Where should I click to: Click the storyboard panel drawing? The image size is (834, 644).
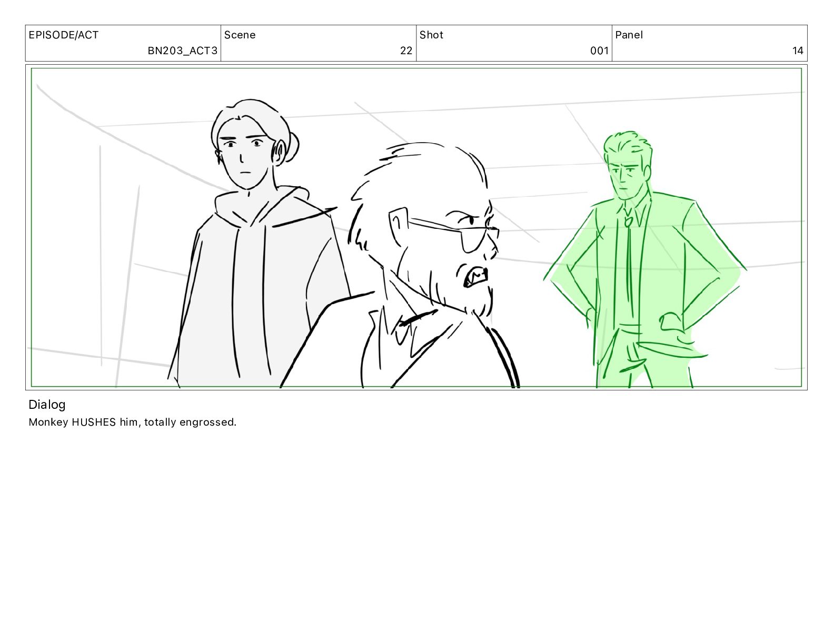416,227
